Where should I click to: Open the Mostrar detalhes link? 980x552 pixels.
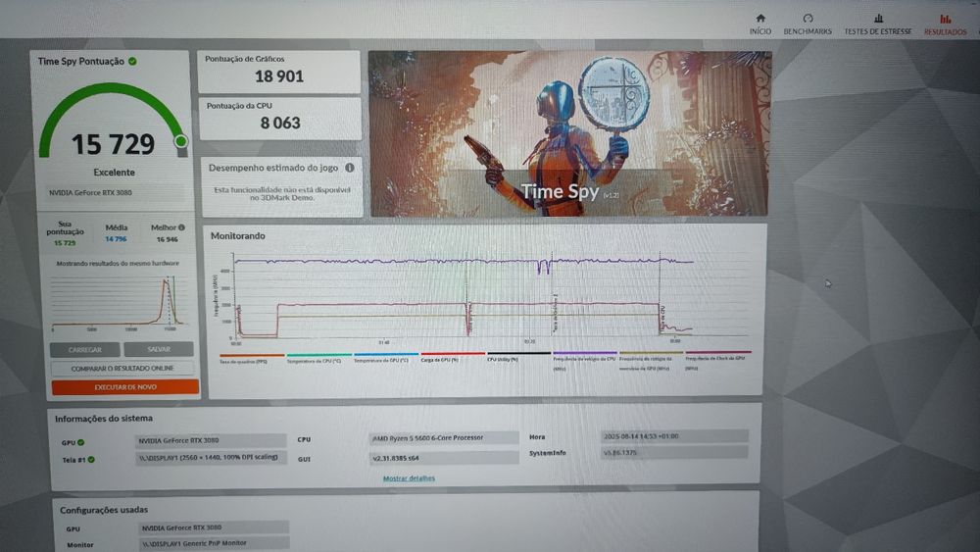[x=409, y=478]
